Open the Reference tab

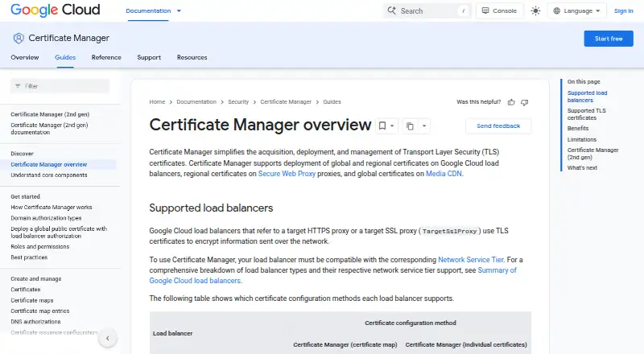point(106,57)
